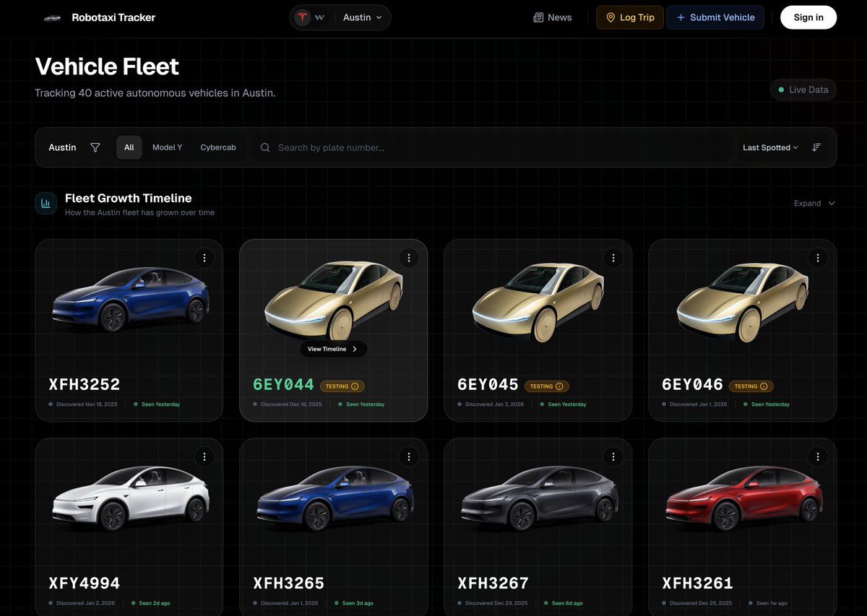
Task: Open the three-dot menu on XFH3267 card
Action: (613, 456)
